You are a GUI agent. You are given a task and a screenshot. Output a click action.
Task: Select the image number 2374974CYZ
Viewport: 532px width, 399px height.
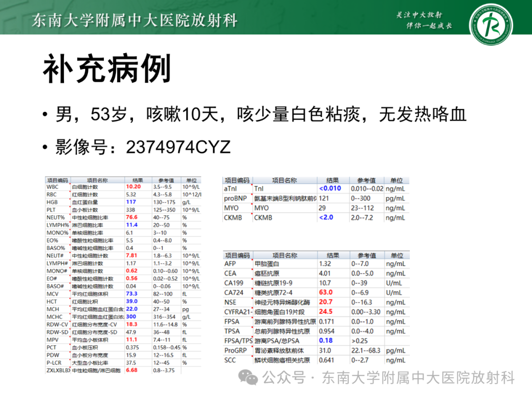pos(178,147)
